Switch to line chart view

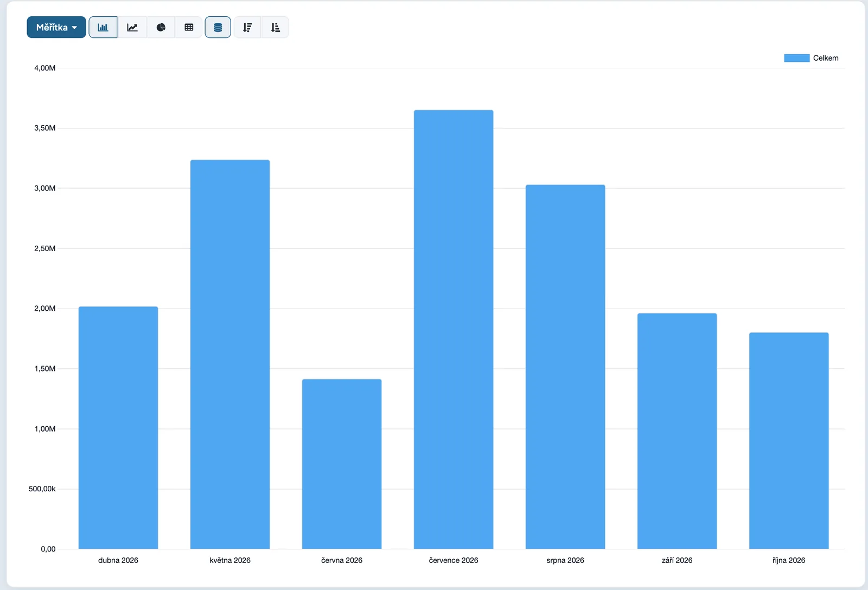(132, 27)
